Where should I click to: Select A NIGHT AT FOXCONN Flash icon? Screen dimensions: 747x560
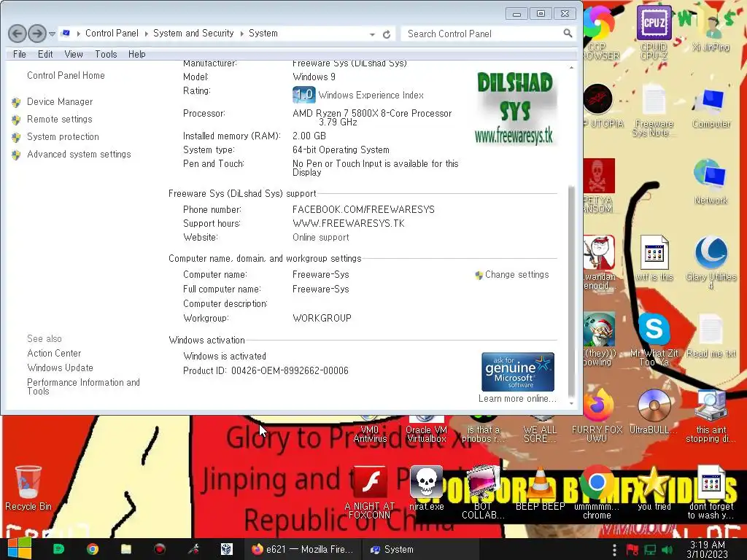tap(370, 493)
